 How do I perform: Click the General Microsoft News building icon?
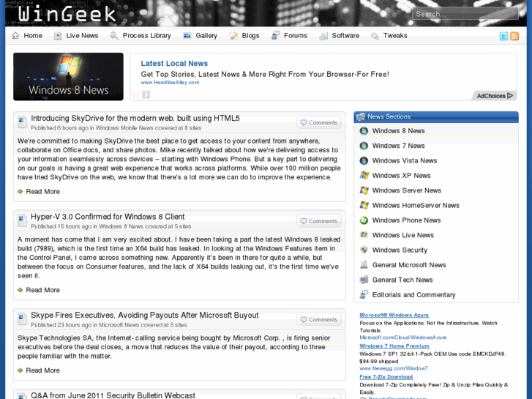coord(364,265)
